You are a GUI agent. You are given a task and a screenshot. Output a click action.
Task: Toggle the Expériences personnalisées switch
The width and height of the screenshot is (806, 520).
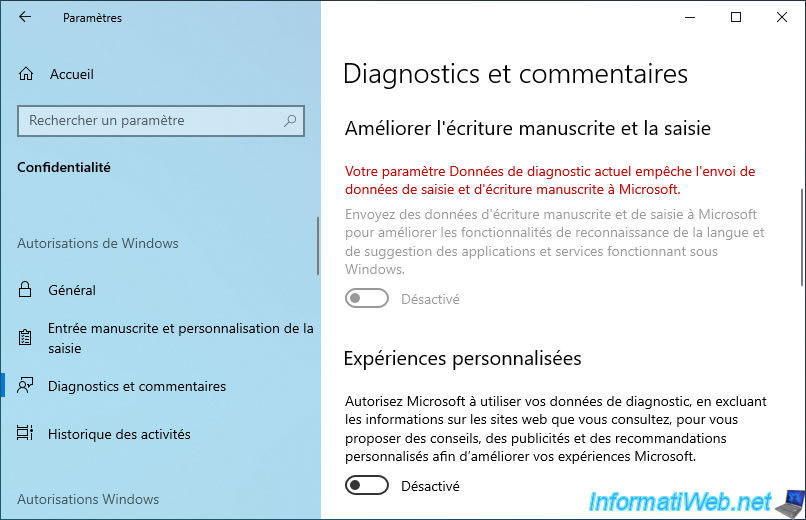pyautogui.click(x=367, y=486)
